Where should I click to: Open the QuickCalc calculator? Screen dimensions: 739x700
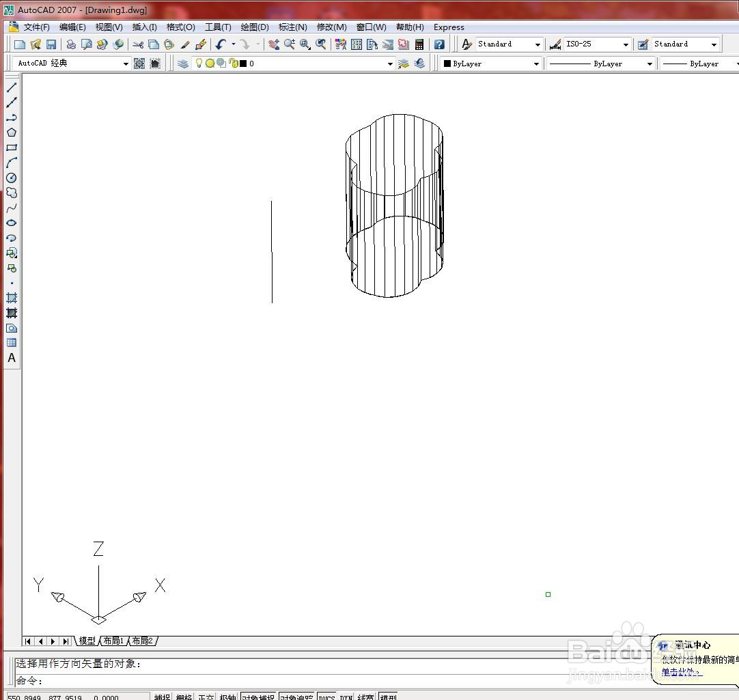419,45
